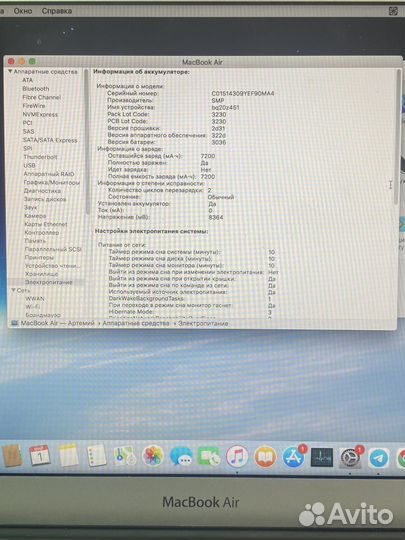The height and width of the screenshot is (540, 405).
Task: Click the MacBook Air window title
Action: tap(202, 62)
